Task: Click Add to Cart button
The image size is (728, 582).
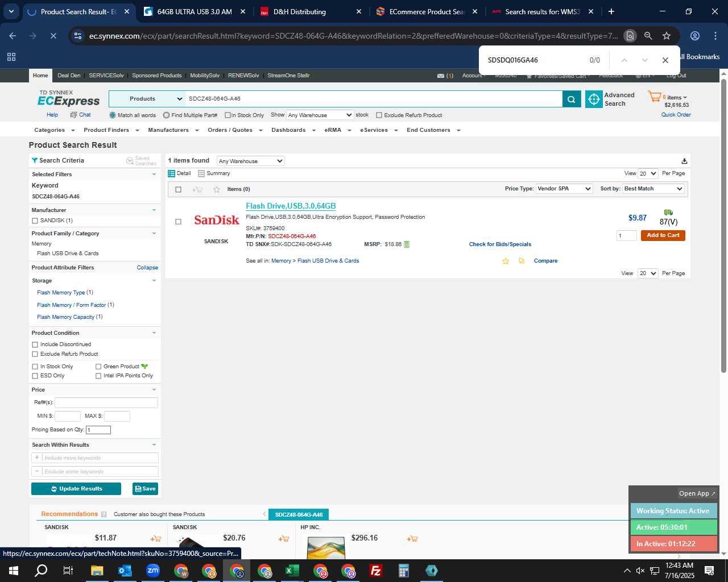Action: (663, 235)
